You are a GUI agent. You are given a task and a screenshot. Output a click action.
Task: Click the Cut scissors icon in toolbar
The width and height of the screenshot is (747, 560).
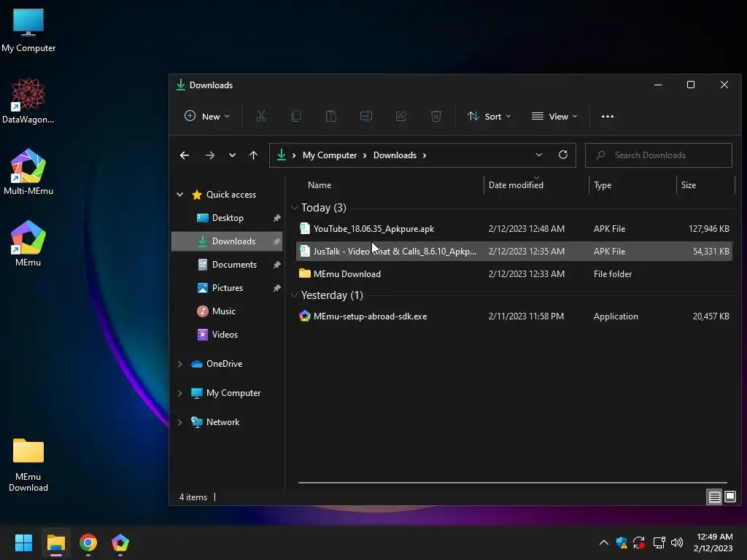pyautogui.click(x=261, y=116)
